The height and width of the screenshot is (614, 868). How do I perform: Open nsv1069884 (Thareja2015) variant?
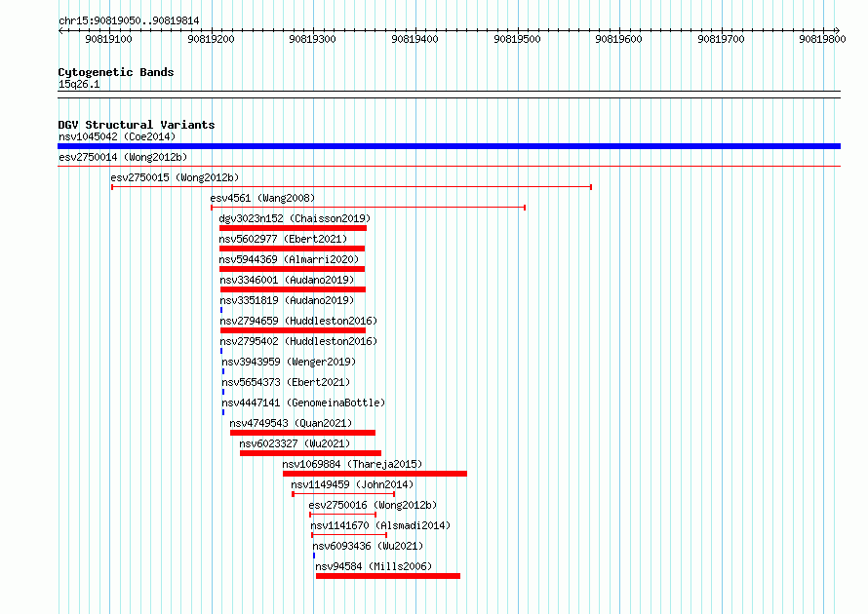pos(353,464)
